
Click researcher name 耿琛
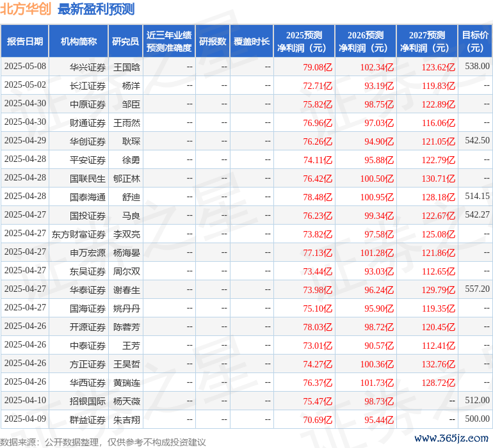coord(131,141)
